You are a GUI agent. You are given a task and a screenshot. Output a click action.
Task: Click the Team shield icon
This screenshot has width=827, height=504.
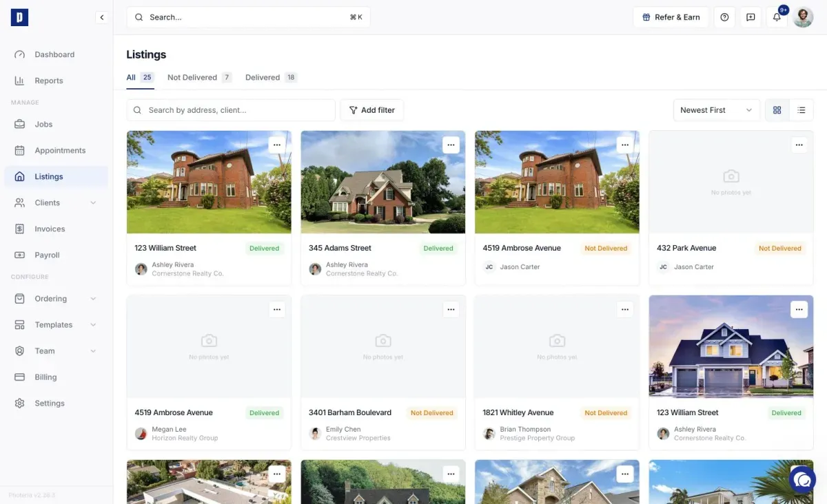coord(20,350)
